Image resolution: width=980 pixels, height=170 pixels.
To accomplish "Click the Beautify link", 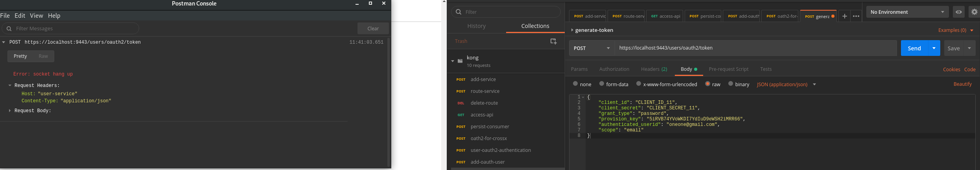I will point(962,84).
